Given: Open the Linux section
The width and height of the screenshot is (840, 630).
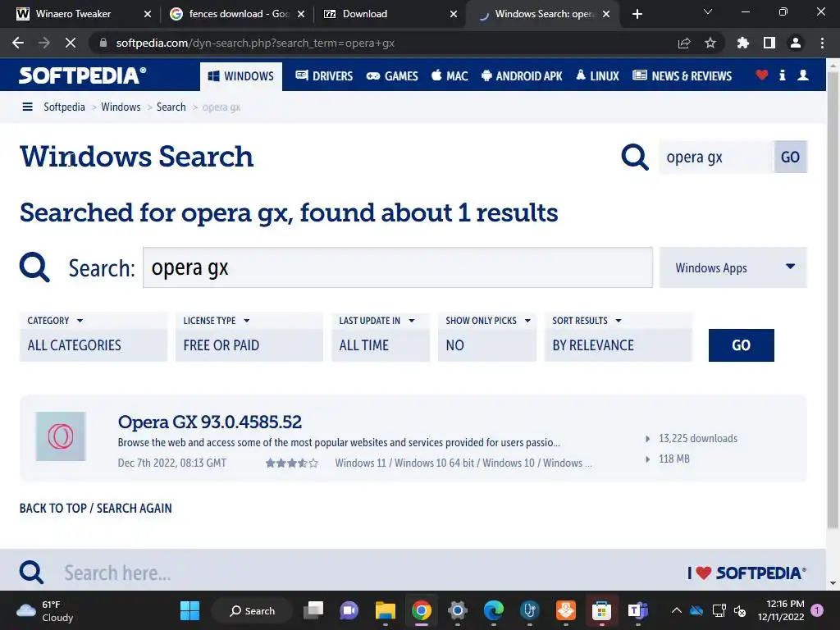Looking at the screenshot, I should click(x=597, y=76).
